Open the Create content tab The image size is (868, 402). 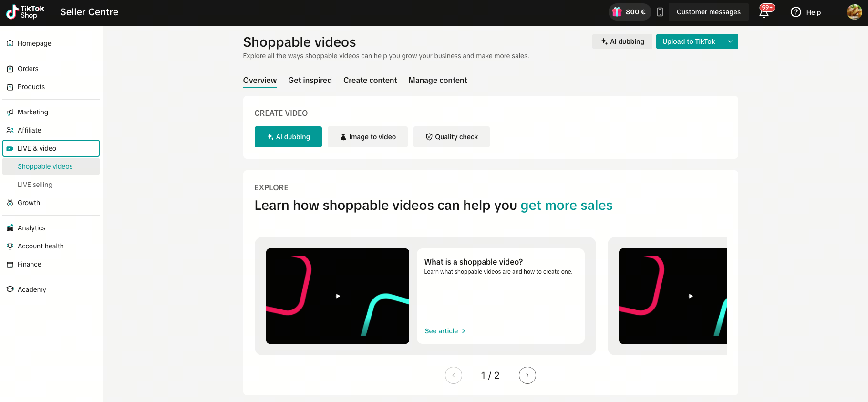pos(370,81)
